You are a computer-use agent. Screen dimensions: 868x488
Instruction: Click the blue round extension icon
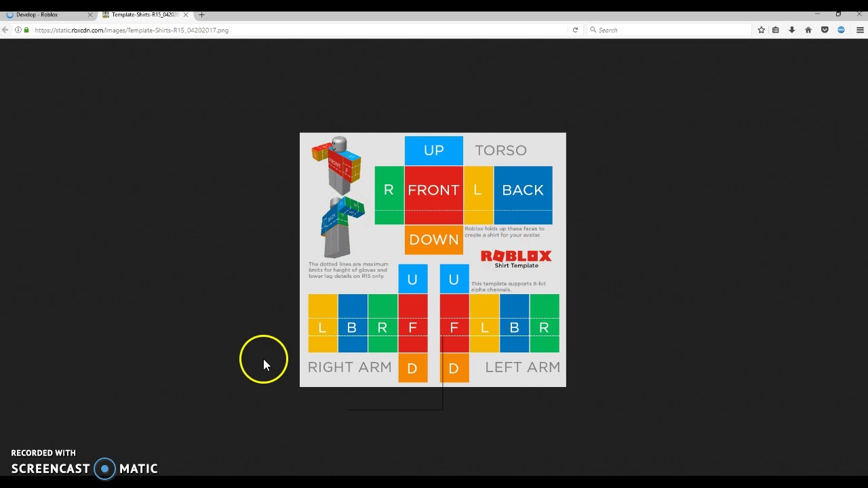[x=841, y=30]
